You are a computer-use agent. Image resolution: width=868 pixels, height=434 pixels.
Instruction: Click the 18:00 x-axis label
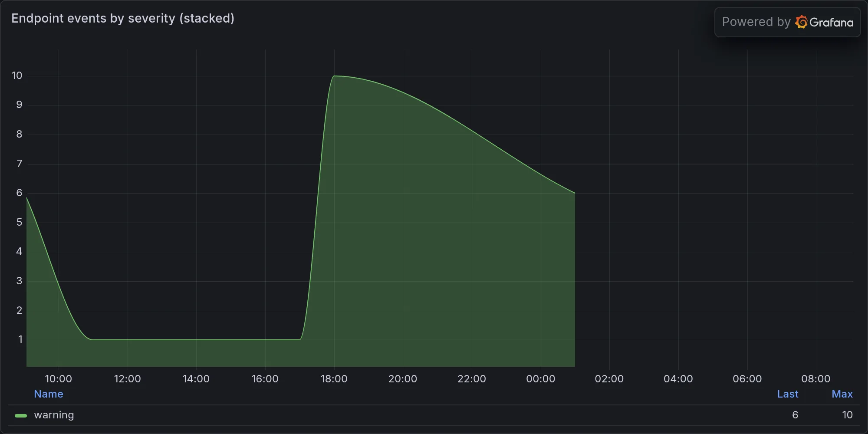click(334, 379)
